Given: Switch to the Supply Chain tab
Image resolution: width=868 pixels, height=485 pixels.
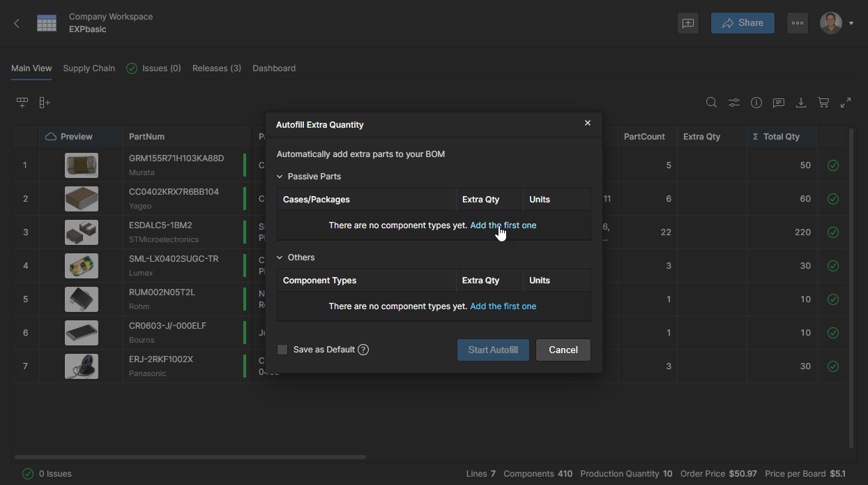Looking at the screenshot, I should (89, 68).
